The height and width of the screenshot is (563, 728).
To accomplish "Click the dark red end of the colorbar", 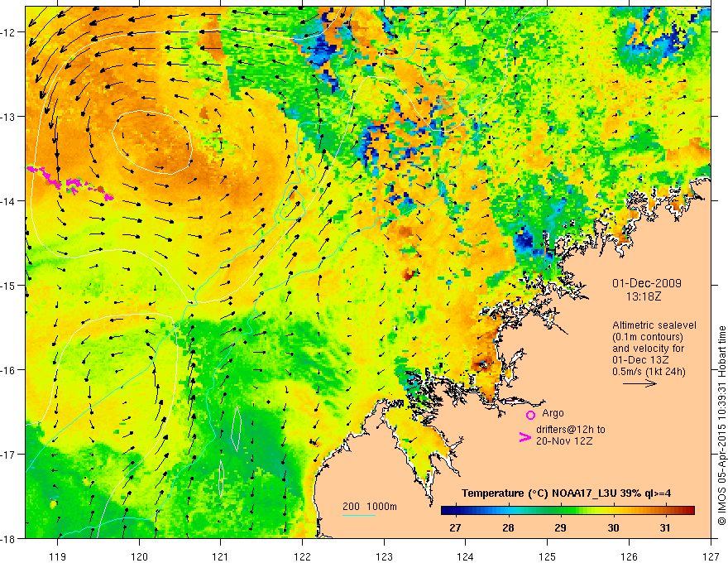I will (689, 510).
